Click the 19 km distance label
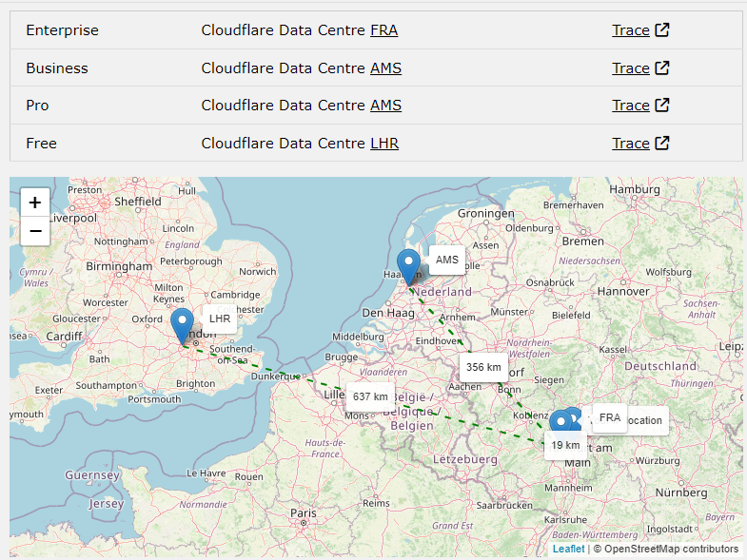The height and width of the screenshot is (560, 747). coord(565,445)
